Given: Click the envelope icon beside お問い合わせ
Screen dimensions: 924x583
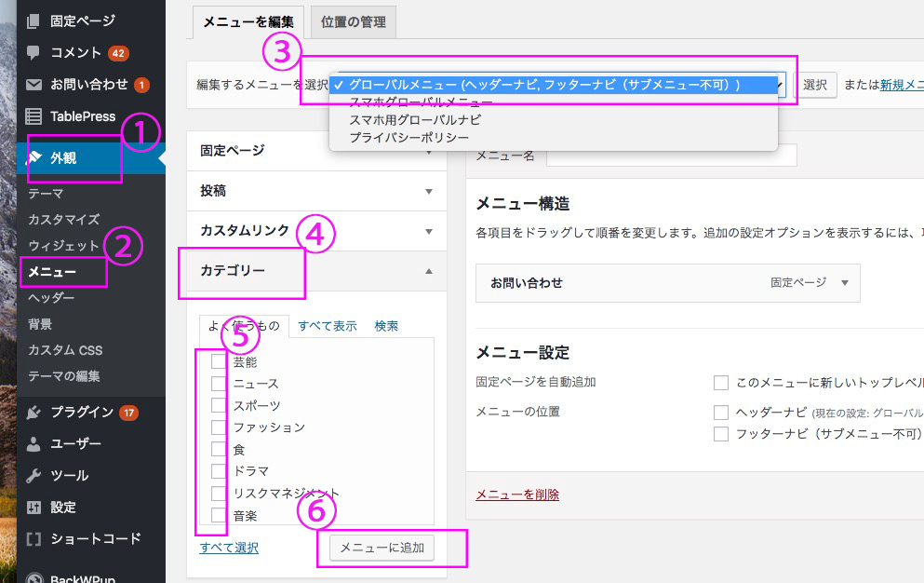Looking at the screenshot, I should (33, 85).
